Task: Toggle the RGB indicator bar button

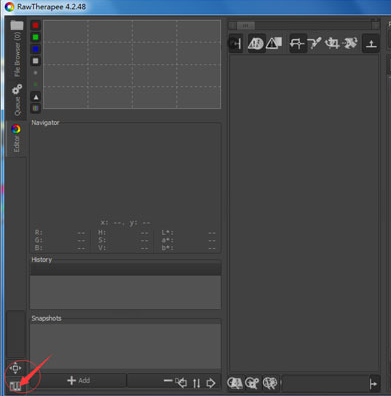Action: coord(36,108)
